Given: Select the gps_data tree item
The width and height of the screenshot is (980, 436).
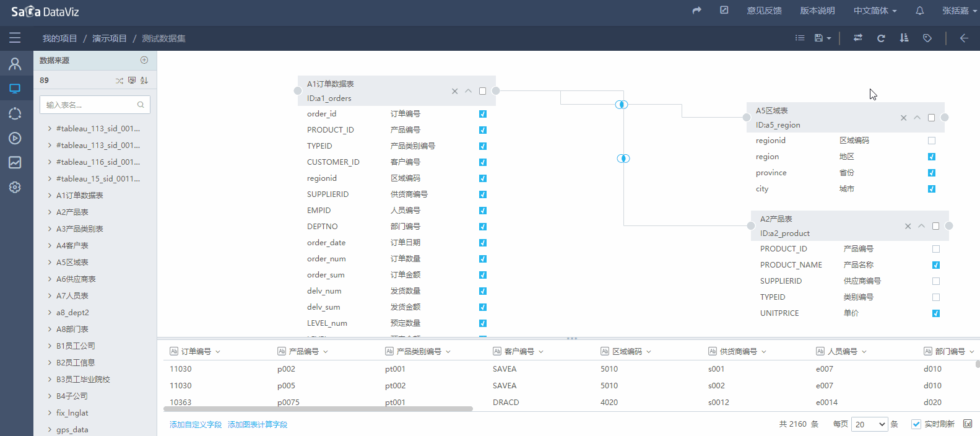Looking at the screenshot, I should click(x=72, y=429).
